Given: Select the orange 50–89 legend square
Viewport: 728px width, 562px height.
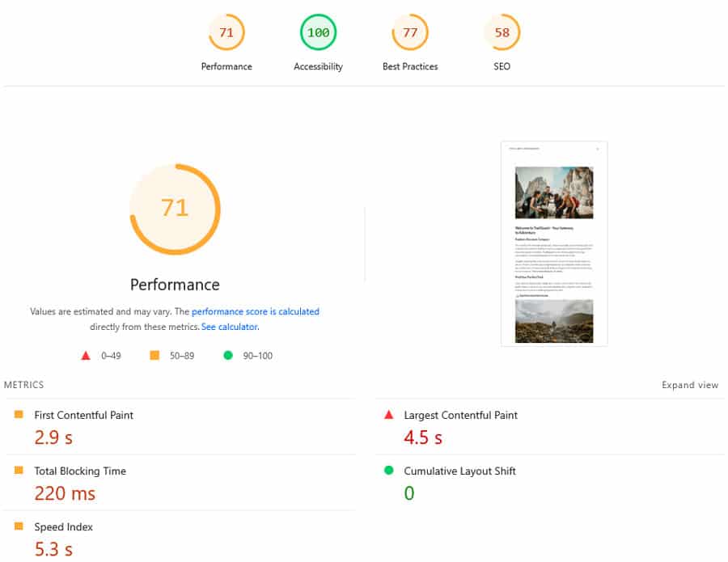Looking at the screenshot, I should coord(154,354).
